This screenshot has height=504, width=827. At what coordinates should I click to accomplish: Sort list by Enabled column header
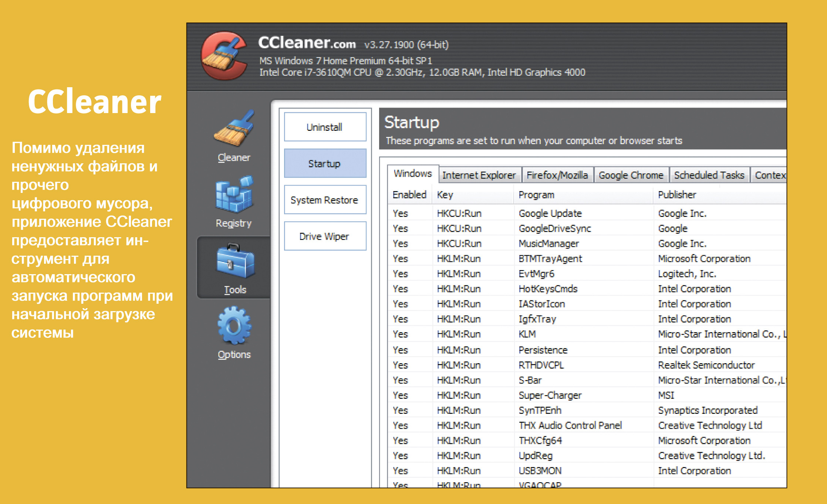tap(409, 195)
